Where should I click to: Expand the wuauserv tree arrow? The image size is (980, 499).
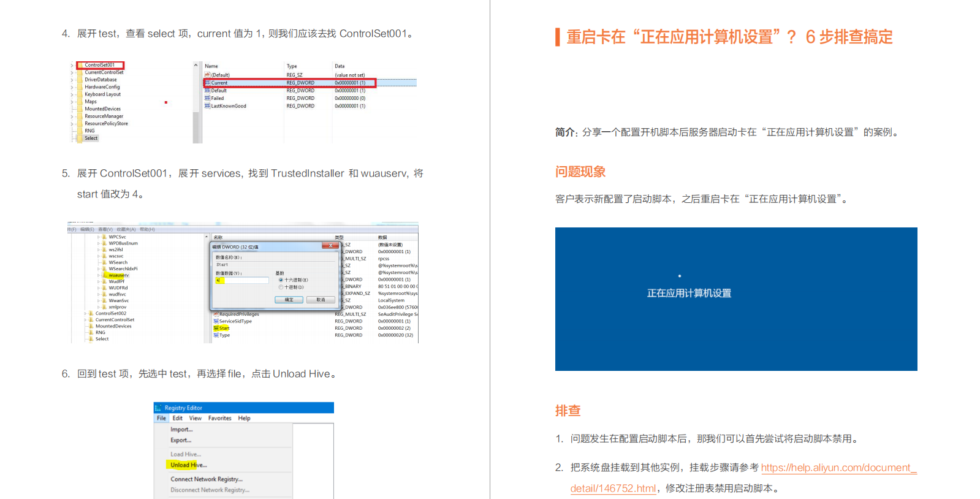(x=98, y=275)
